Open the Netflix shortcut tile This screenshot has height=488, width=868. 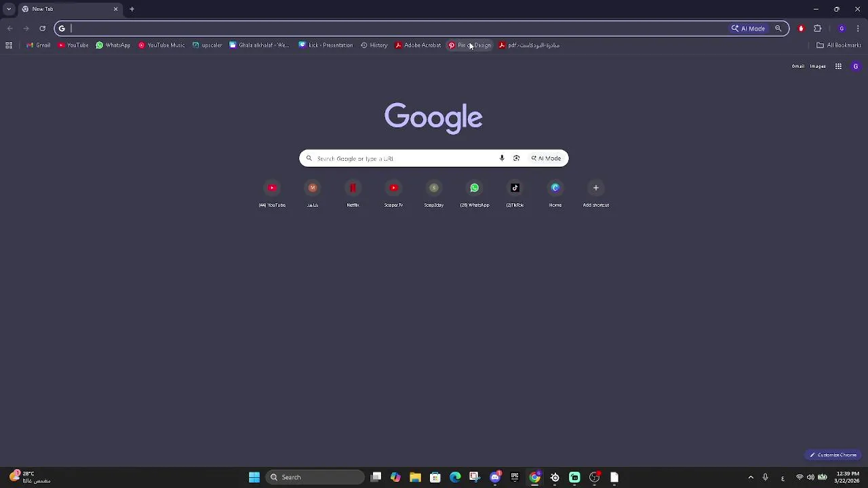pyautogui.click(x=353, y=193)
